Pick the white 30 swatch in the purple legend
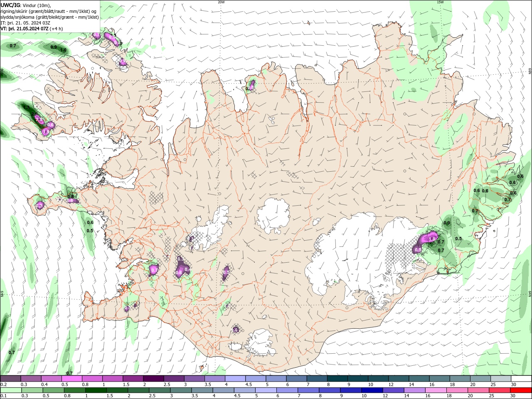Viewport: 532px width, 399px height. (521, 379)
